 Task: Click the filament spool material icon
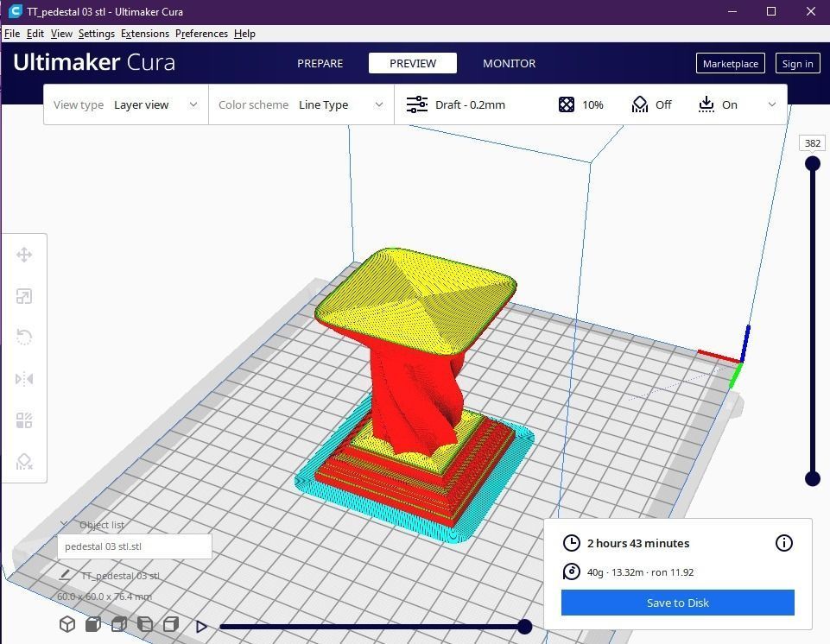click(571, 572)
